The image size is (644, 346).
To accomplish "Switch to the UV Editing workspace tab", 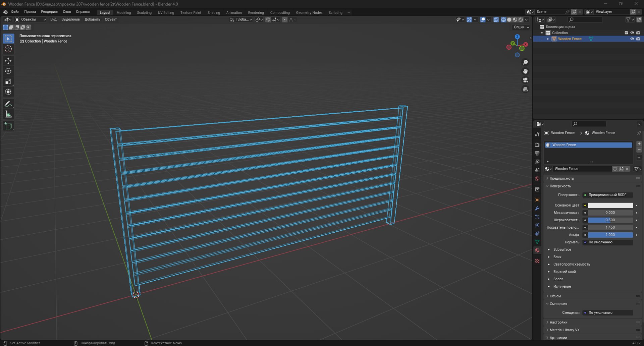I will (x=166, y=13).
